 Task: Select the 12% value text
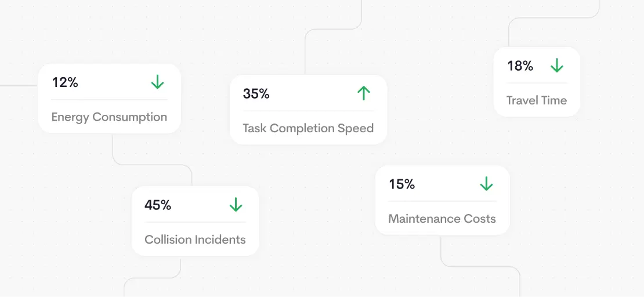(65, 82)
